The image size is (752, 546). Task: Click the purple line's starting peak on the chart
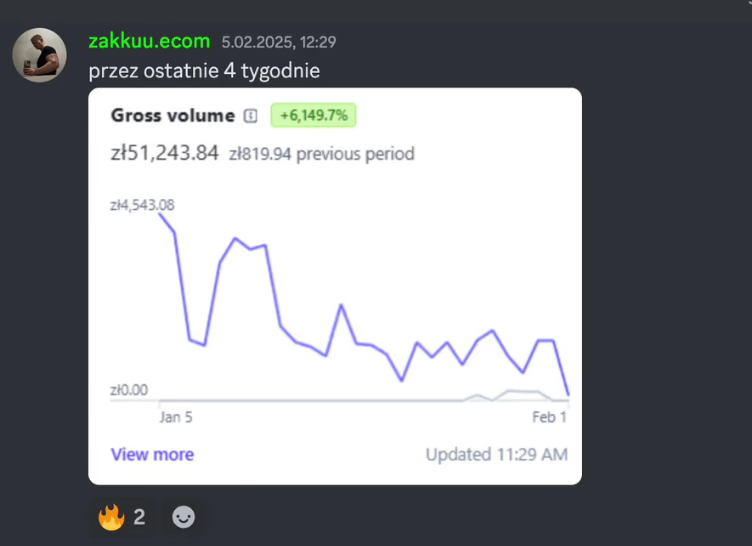(x=162, y=214)
